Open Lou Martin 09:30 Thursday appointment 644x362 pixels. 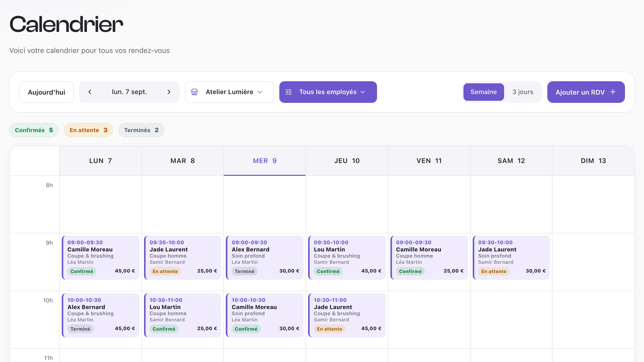click(x=347, y=257)
